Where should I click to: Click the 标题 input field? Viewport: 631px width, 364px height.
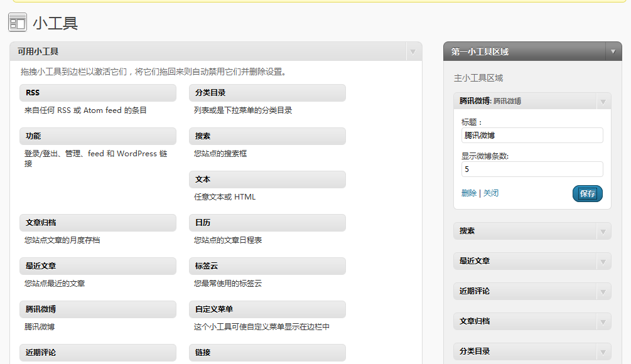pos(532,136)
